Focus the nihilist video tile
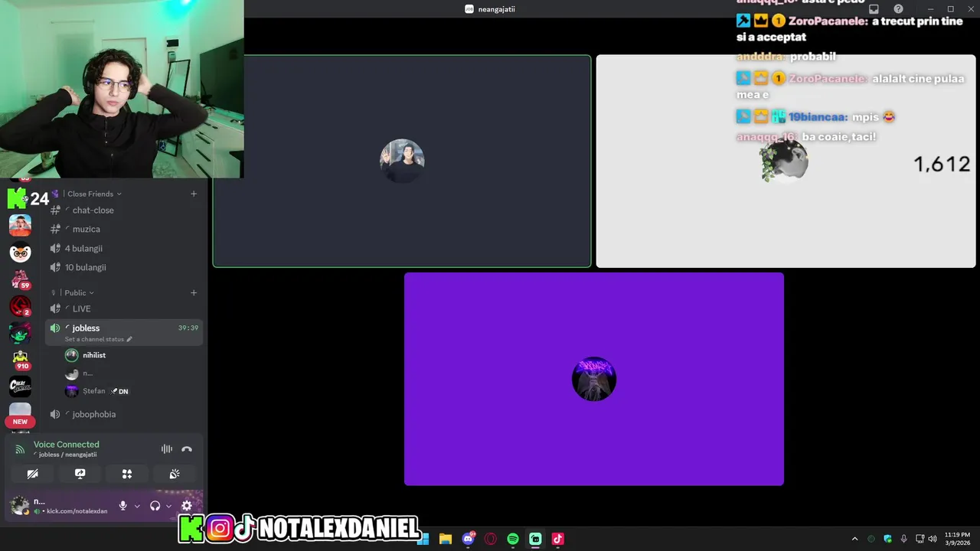Viewport: 980px width, 551px height. (402, 161)
